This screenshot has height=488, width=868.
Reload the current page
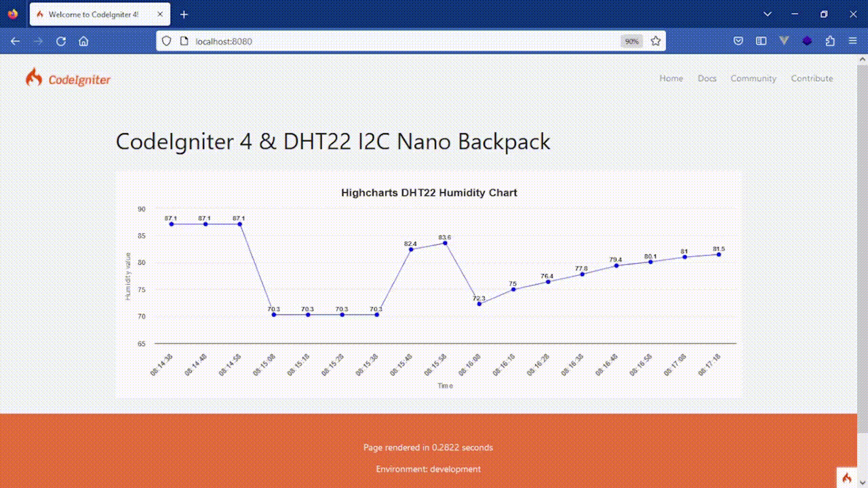pyautogui.click(x=60, y=41)
